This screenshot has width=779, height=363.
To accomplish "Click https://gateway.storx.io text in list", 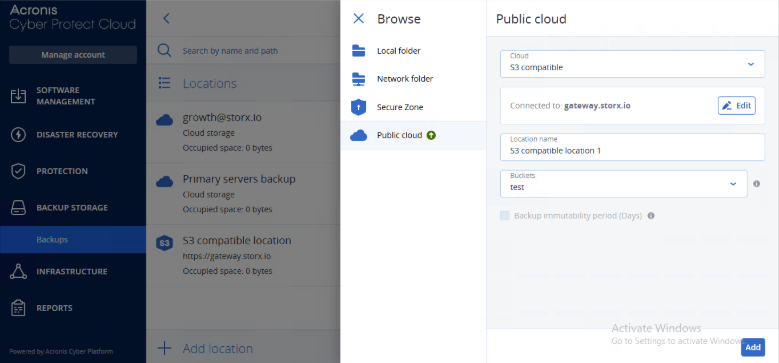I will pyautogui.click(x=227, y=256).
